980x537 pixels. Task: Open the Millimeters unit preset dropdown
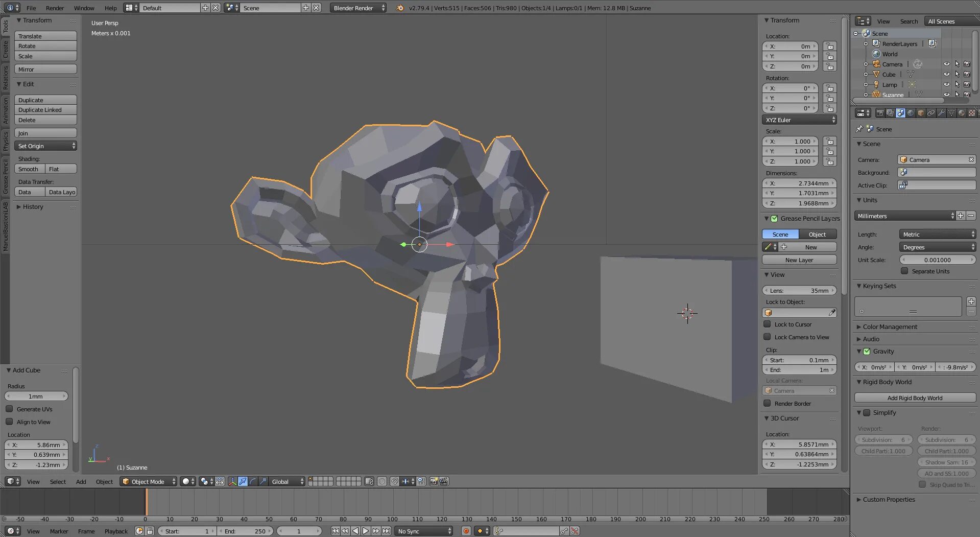point(904,216)
